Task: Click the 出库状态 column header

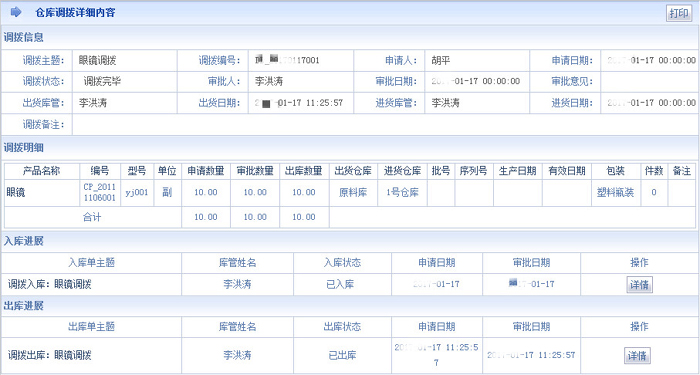Action: (342, 327)
